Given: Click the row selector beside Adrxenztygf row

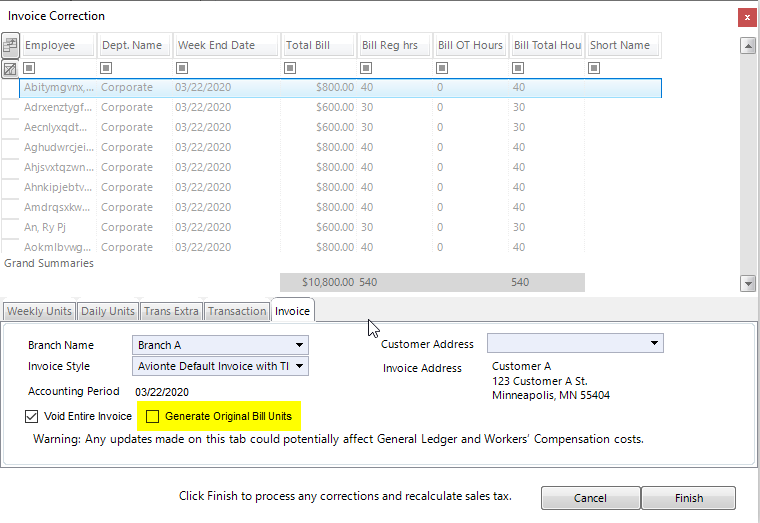Looking at the screenshot, I should 10,107.
